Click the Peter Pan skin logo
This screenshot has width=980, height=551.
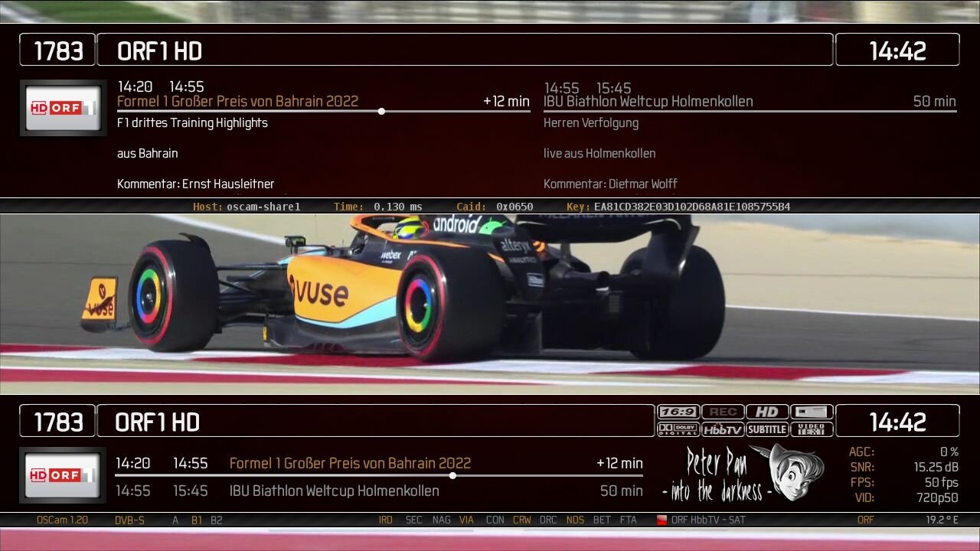click(x=743, y=474)
